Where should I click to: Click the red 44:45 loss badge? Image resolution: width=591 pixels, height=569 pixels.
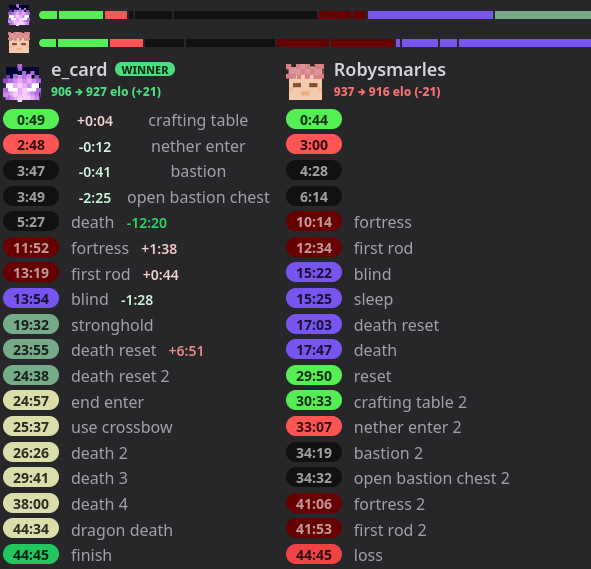(314, 555)
